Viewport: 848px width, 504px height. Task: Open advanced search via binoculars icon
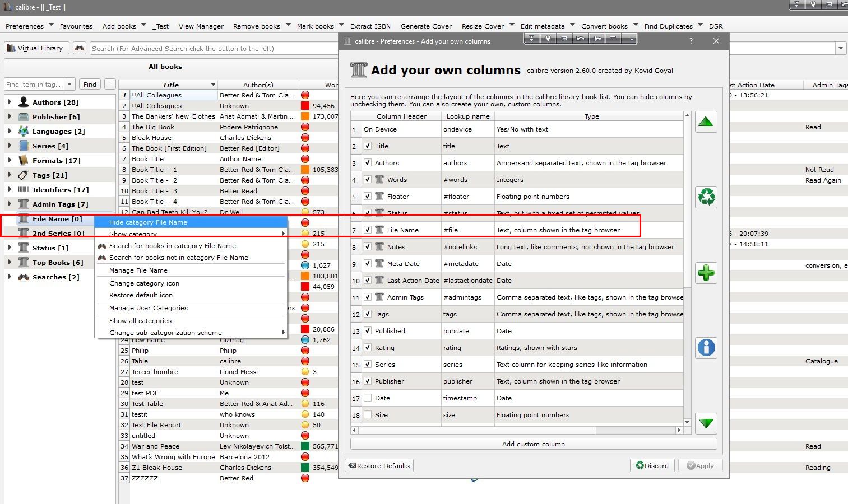point(80,48)
